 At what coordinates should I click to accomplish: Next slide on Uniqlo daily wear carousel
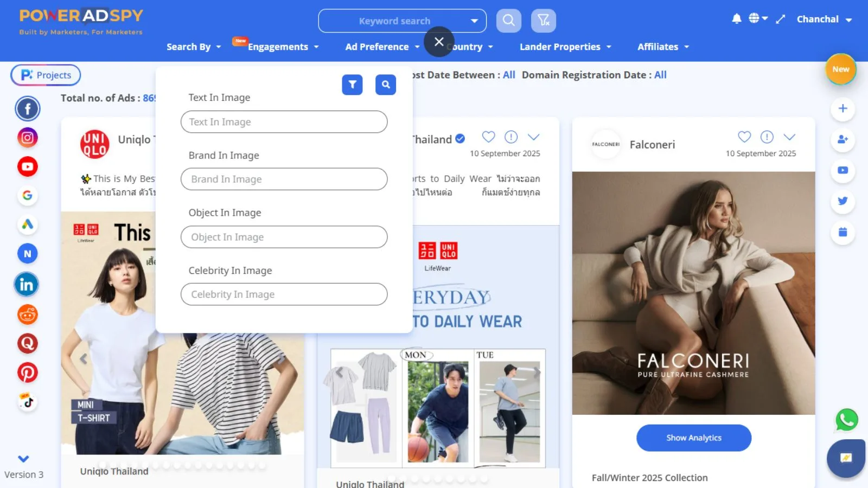(536, 373)
